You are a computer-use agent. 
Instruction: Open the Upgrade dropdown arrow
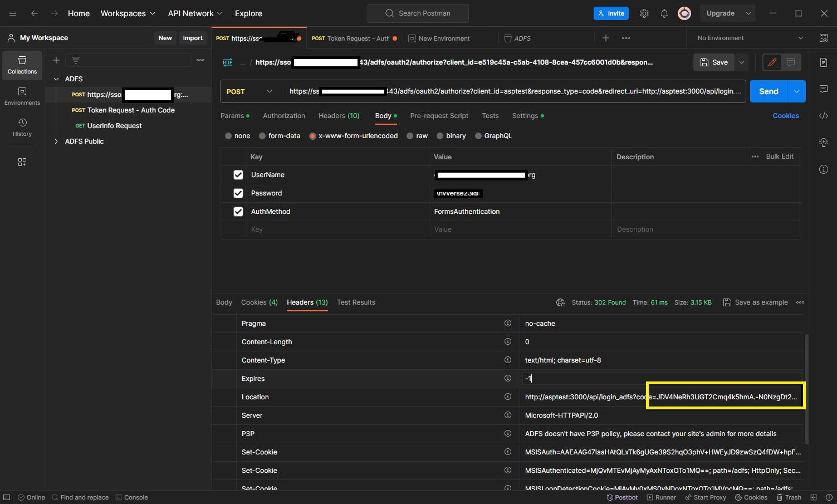(x=748, y=13)
